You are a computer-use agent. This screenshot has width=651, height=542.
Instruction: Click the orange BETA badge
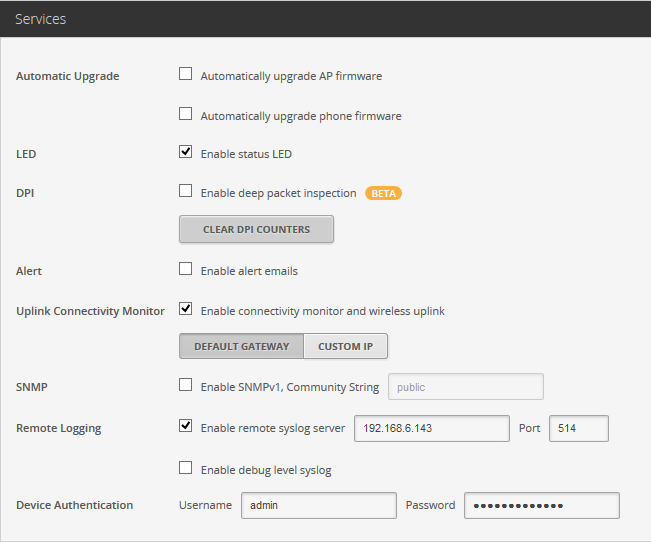[383, 193]
